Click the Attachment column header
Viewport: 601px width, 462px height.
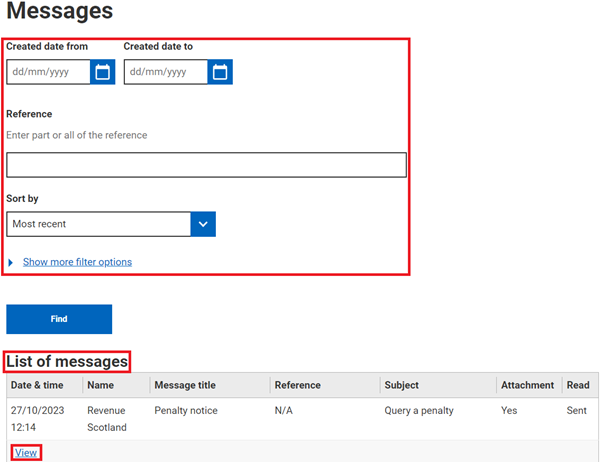point(526,385)
